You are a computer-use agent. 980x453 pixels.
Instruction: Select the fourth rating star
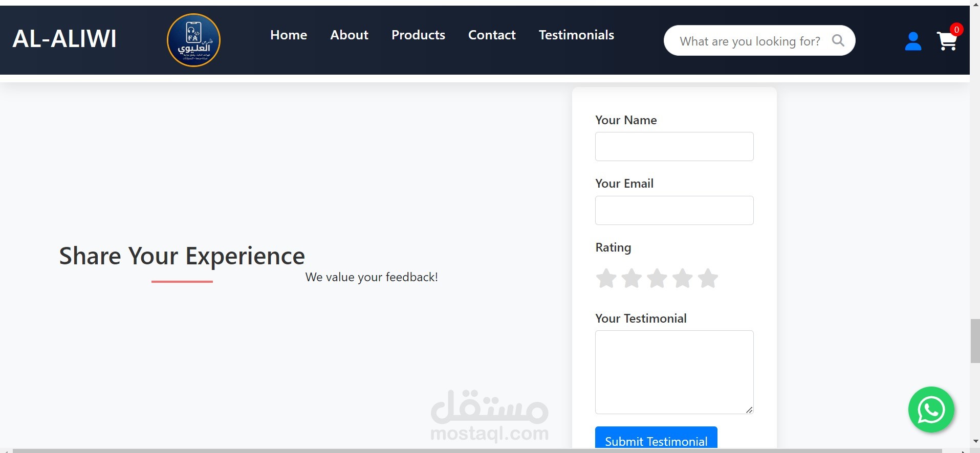(683, 278)
